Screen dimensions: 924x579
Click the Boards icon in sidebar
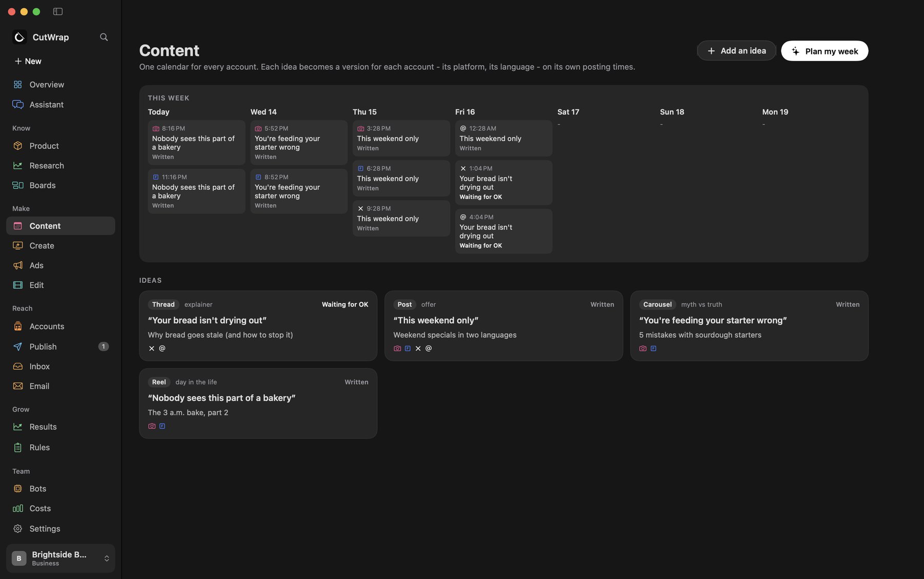click(x=18, y=185)
